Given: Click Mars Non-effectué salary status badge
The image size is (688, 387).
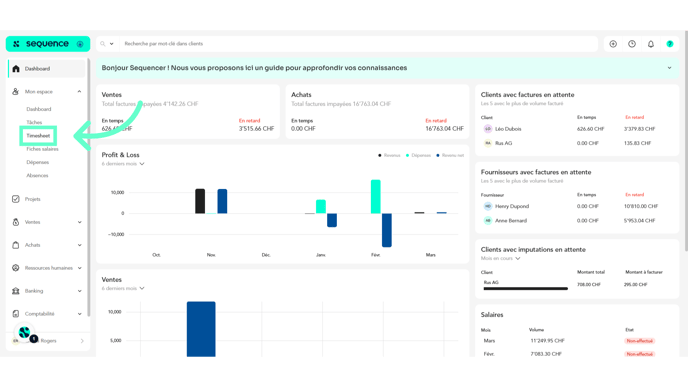Looking at the screenshot, I should point(639,341).
